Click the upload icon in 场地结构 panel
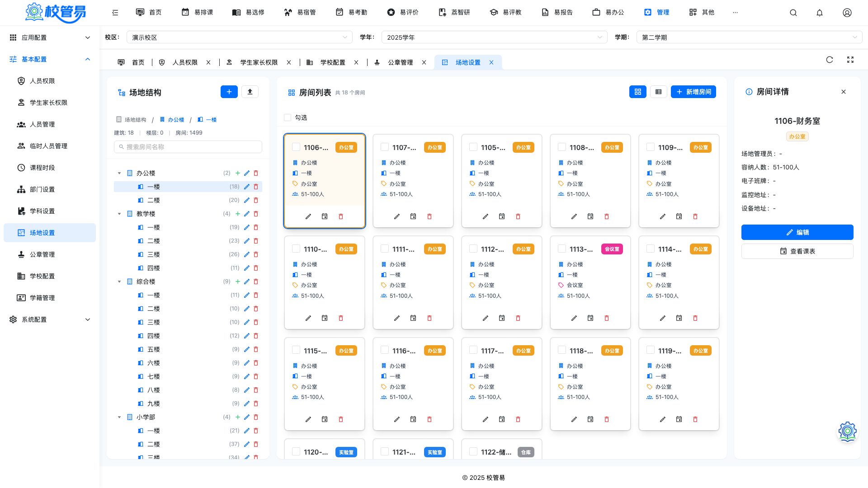The height and width of the screenshot is (488, 868). [250, 92]
